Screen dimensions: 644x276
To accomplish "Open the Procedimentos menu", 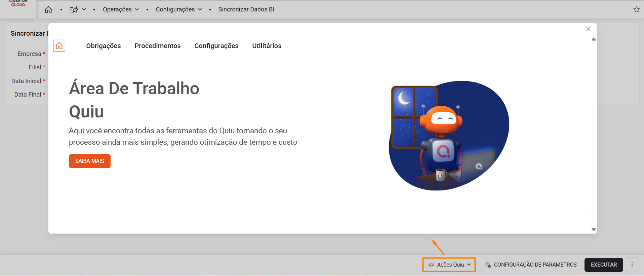I will tap(157, 46).
